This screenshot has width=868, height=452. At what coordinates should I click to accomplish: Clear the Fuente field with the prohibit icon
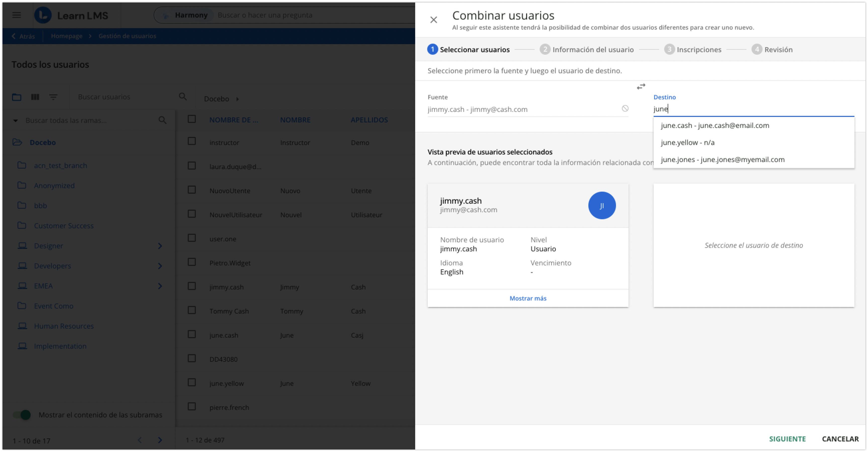click(625, 108)
